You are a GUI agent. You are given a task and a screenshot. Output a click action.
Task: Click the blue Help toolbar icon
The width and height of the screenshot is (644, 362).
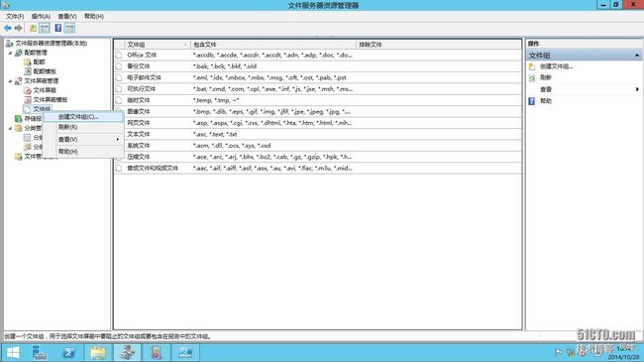point(58,28)
